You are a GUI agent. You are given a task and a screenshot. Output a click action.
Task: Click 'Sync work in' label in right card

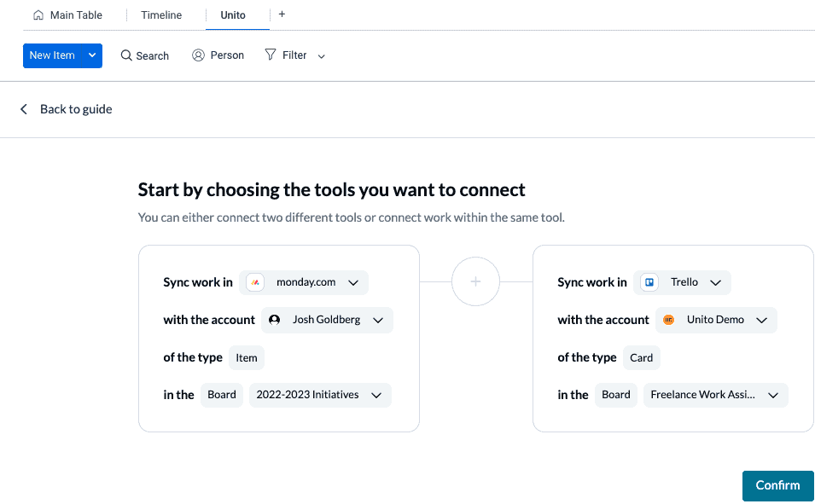coord(592,282)
